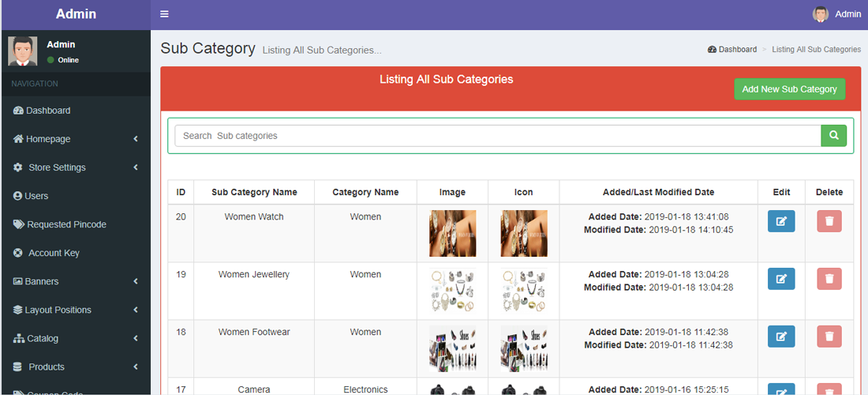Click the Sub Category Name column header
868x395 pixels.
(x=254, y=192)
